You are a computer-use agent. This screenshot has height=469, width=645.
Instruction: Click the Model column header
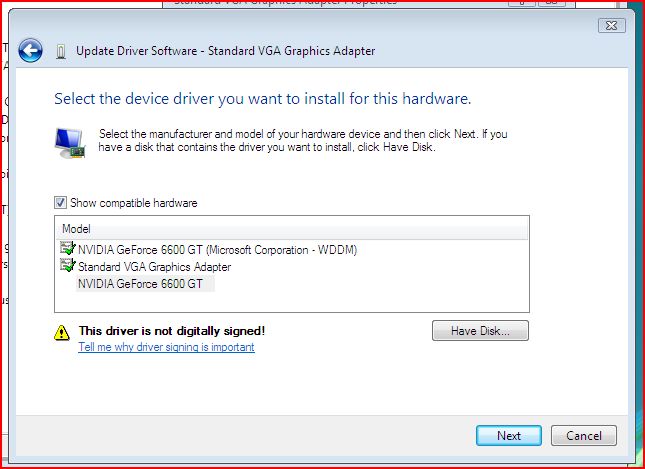click(x=292, y=229)
